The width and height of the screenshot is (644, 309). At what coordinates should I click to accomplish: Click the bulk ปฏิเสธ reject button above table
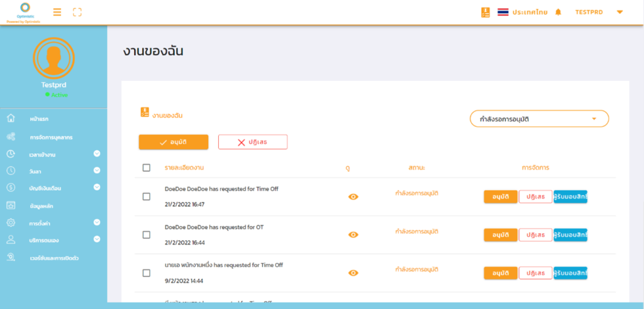pos(252,142)
